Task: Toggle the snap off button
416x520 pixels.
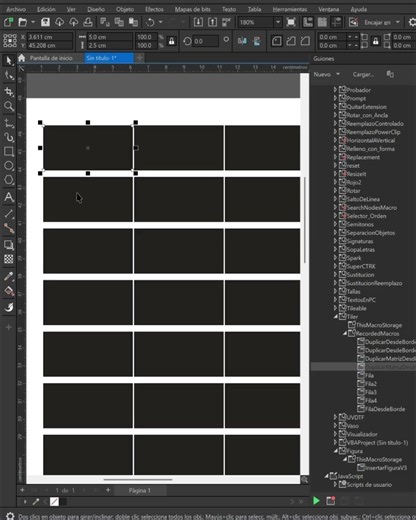Action: click(353, 22)
